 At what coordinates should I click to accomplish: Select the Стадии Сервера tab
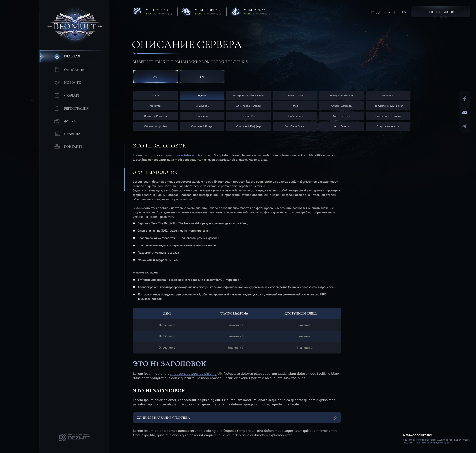[x=341, y=106]
